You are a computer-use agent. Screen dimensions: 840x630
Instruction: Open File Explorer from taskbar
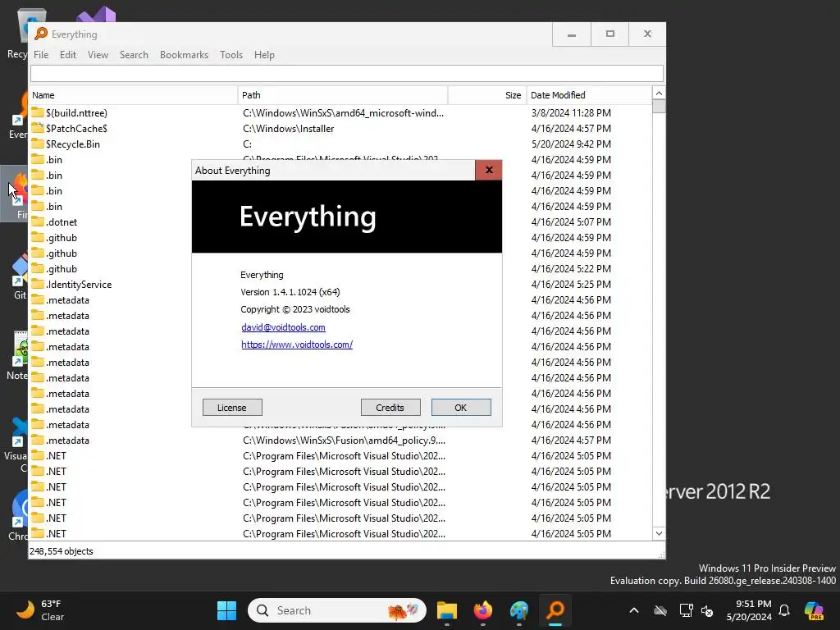point(447,610)
